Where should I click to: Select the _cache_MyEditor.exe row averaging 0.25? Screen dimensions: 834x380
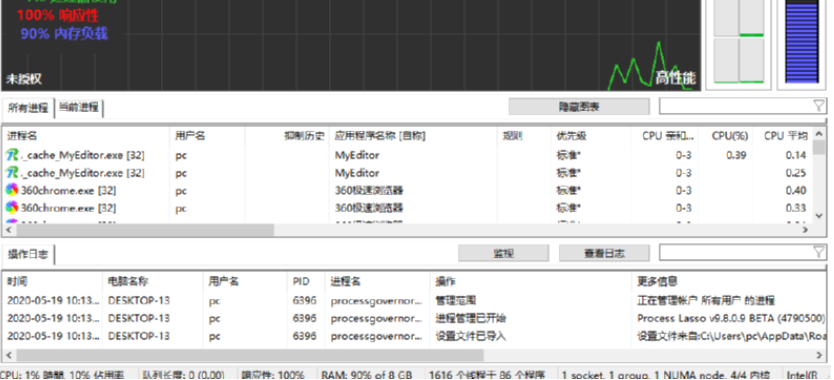(x=407, y=173)
